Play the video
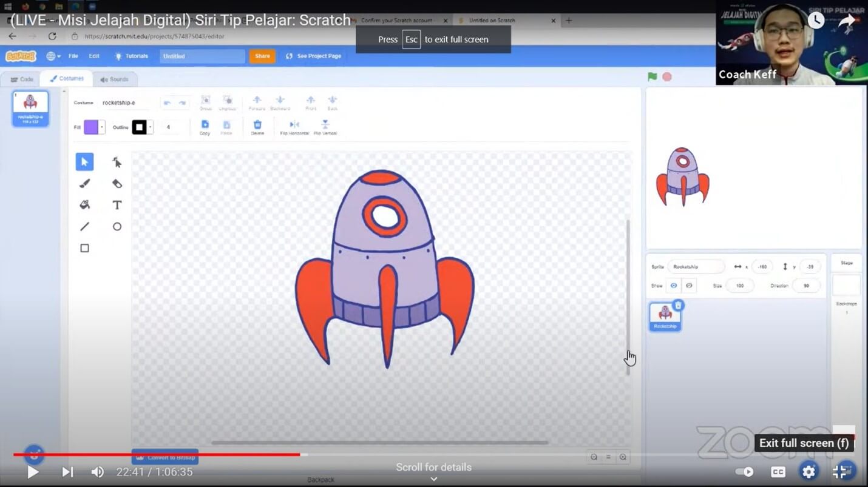Viewport: 868px width, 487px height. (x=33, y=472)
